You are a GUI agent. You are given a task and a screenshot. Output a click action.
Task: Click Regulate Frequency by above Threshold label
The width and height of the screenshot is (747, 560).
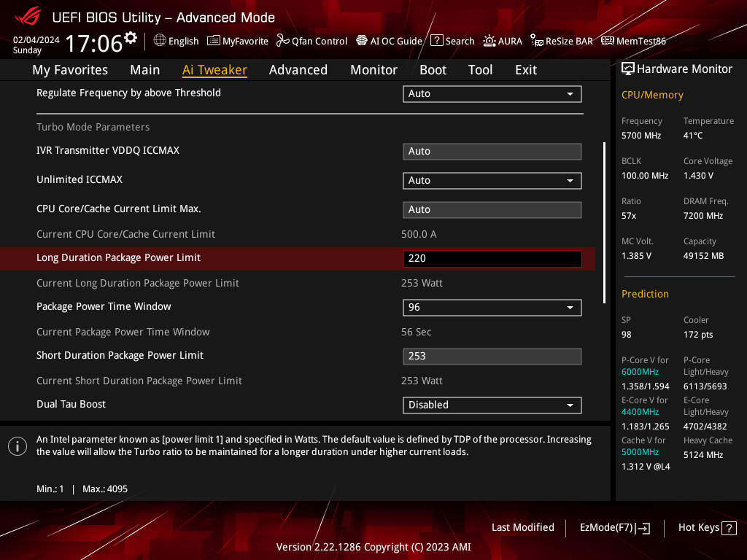(x=128, y=93)
